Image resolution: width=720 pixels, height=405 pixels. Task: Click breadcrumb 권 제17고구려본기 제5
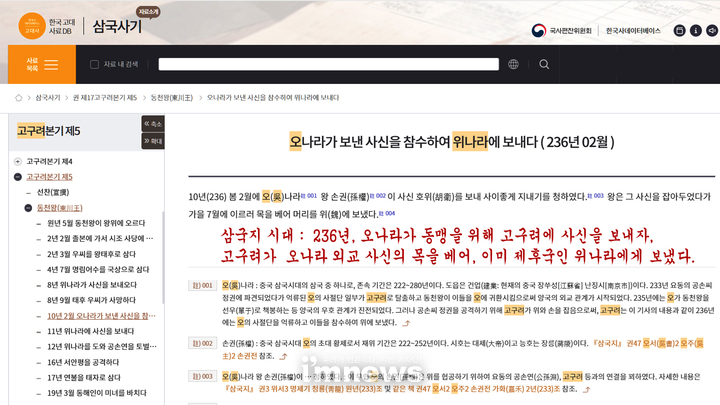[x=104, y=98]
